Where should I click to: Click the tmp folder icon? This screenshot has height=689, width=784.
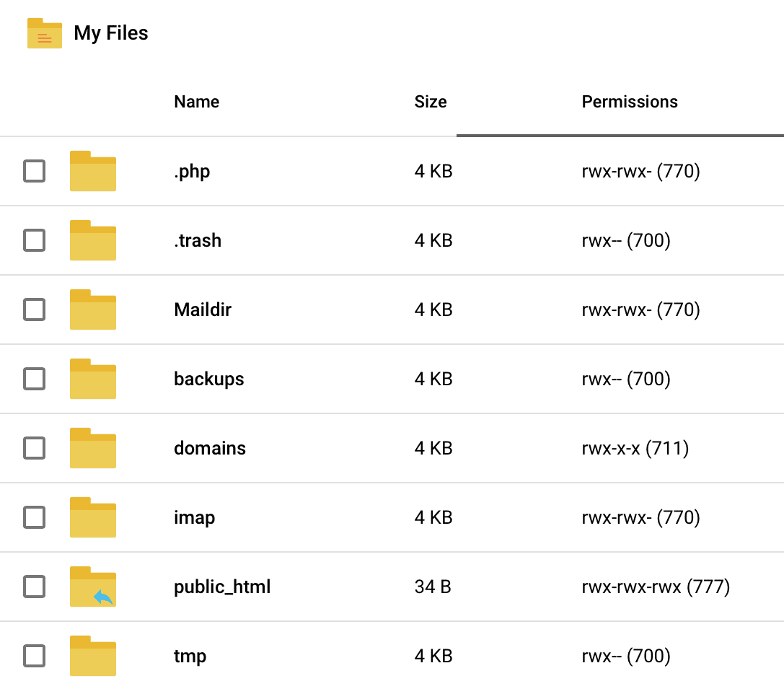(x=92, y=656)
